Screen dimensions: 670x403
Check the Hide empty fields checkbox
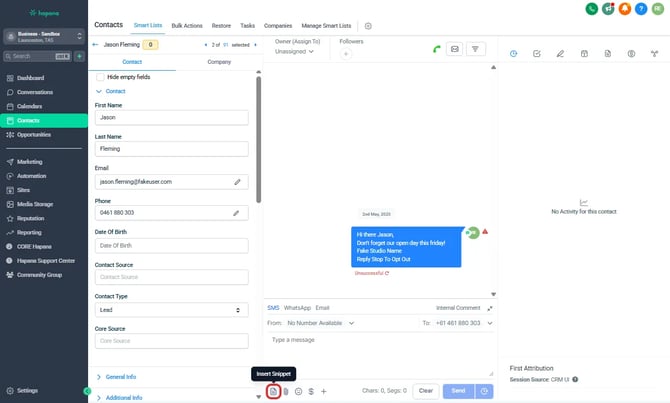point(100,77)
